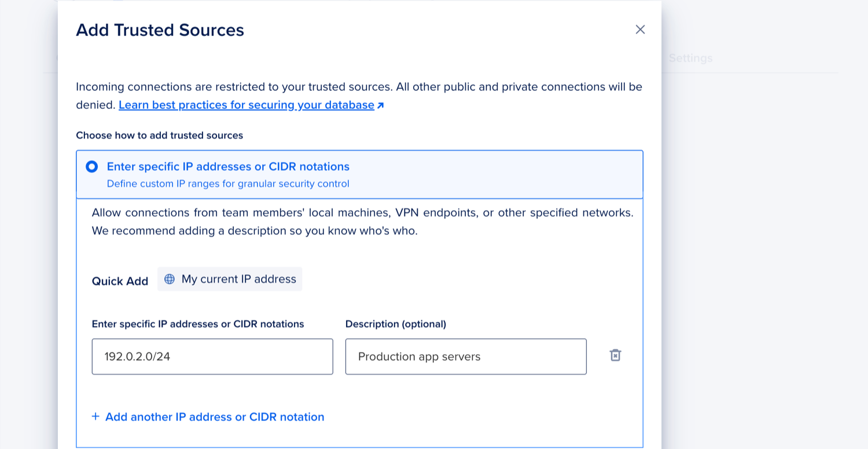Image resolution: width=868 pixels, height=449 pixels.
Task: Click Add another IP address or CIDR notation
Action: point(214,417)
